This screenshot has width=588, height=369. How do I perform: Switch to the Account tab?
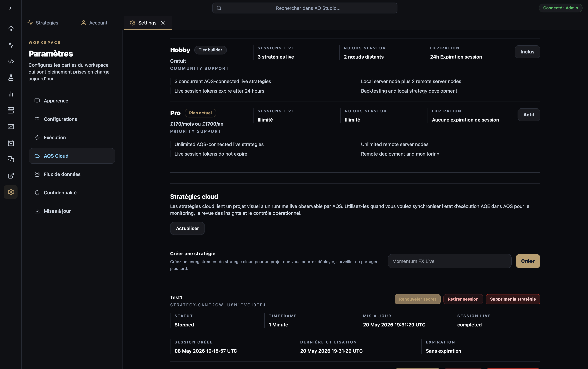pos(94,23)
